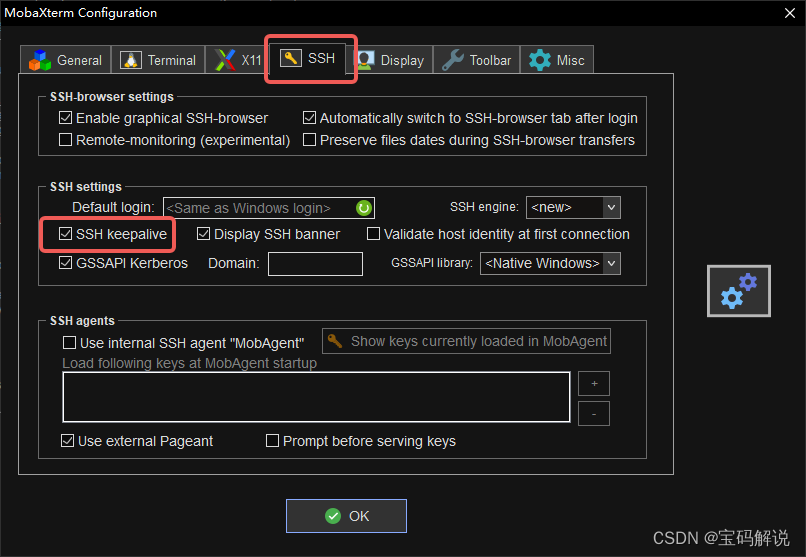Toggle the SSH keepalive checkbox

point(65,234)
